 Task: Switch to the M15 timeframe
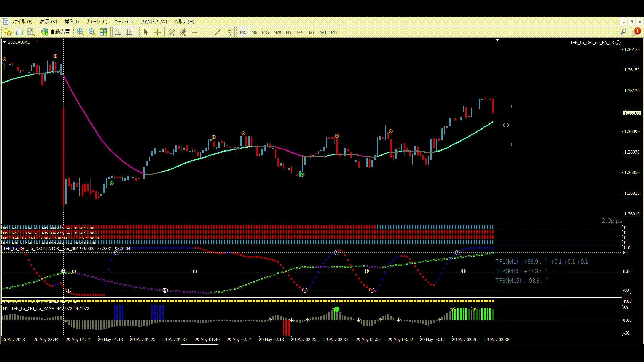click(266, 32)
